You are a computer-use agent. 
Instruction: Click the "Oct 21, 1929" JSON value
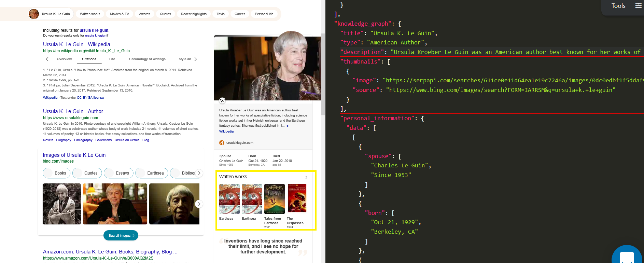point(394,222)
